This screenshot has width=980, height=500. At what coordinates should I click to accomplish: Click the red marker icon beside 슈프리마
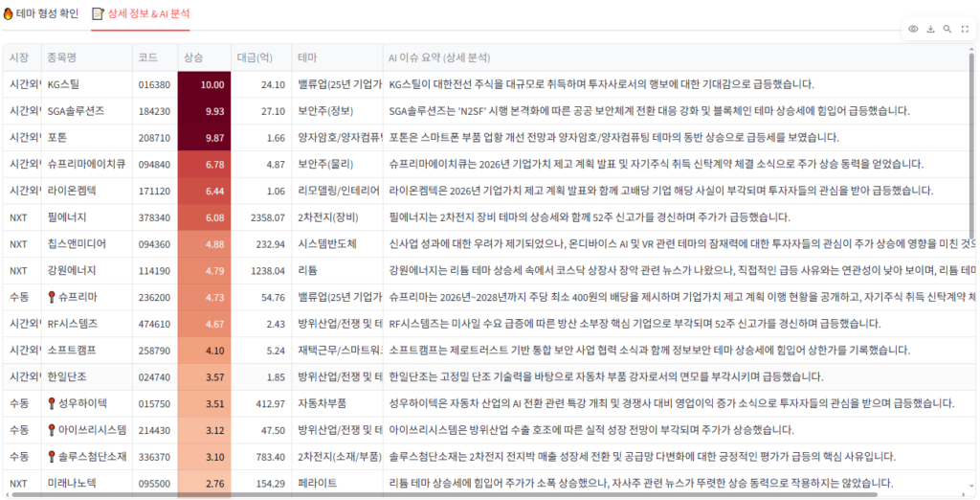[52, 298]
